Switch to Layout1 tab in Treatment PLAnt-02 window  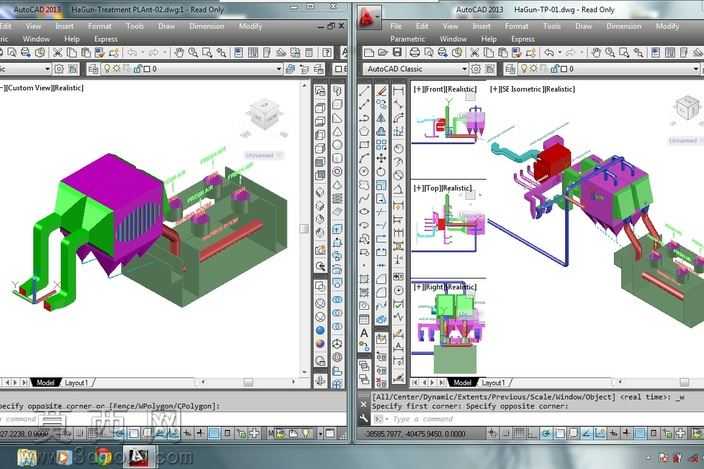[x=76, y=383]
